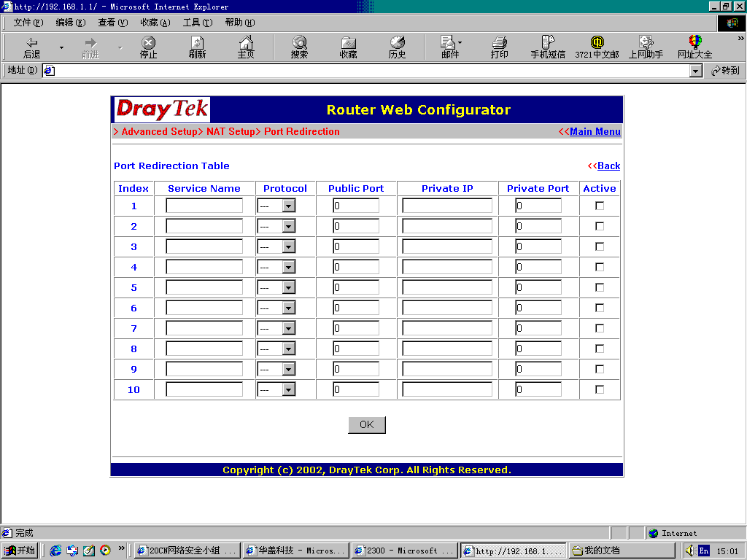Click the En language indicator in tray
The image size is (747, 560).
pyautogui.click(x=704, y=551)
